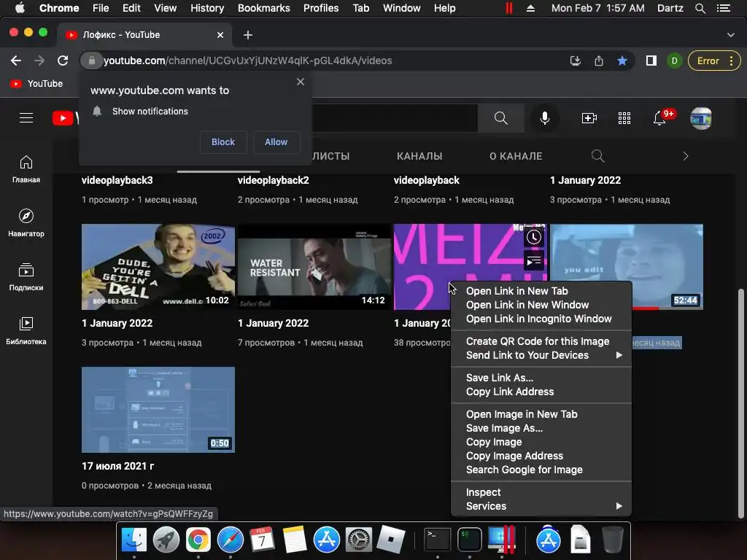747x560 pixels.
Task: Open videoplayback3 video title
Action: click(117, 180)
